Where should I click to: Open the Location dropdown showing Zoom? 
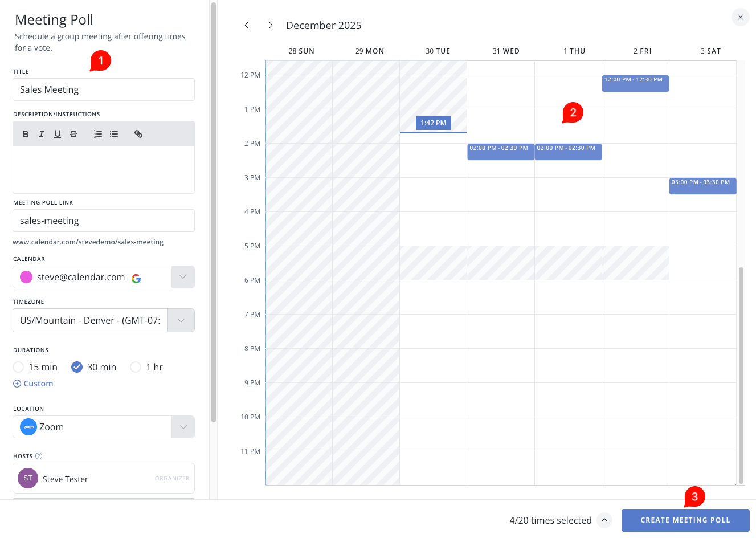click(x=182, y=427)
